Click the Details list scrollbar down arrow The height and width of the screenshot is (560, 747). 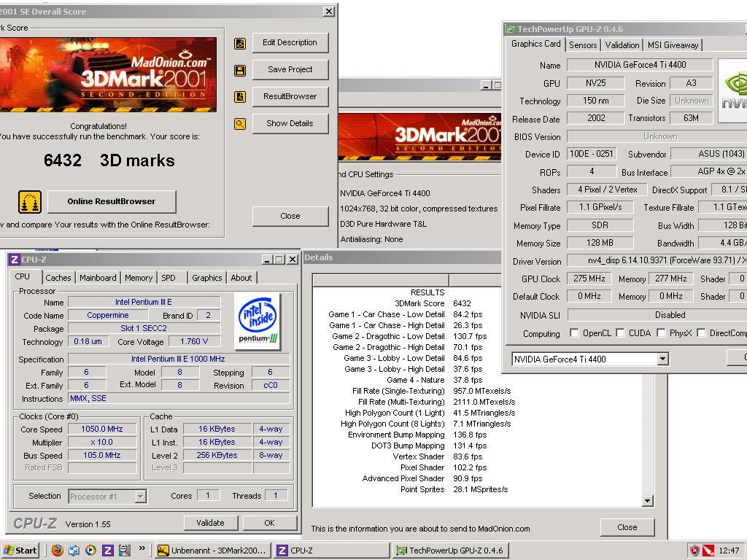647,500
